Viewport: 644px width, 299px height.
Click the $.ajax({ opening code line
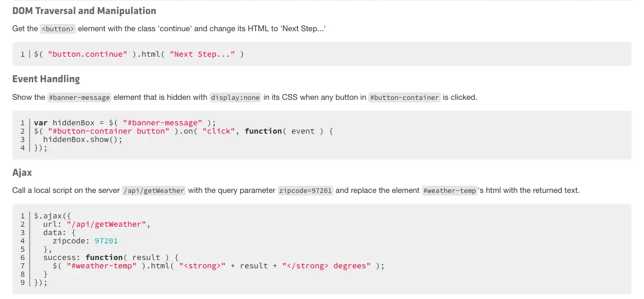tap(55, 216)
